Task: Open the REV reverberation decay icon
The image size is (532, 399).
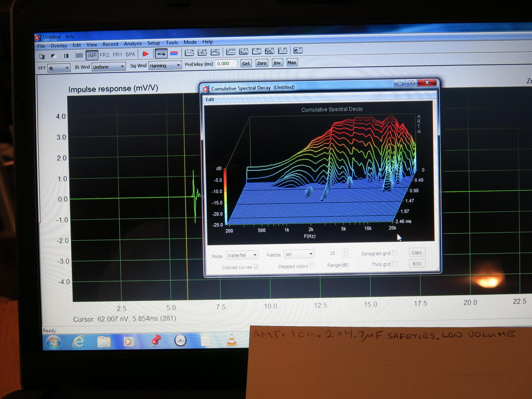Action: pyautogui.click(x=257, y=51)
